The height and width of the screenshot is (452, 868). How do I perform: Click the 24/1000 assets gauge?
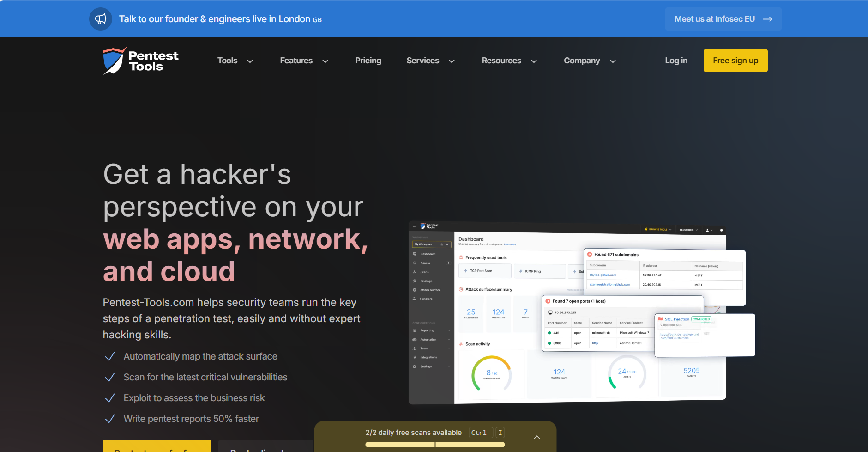pyautogui.click(x=627, y=373)
